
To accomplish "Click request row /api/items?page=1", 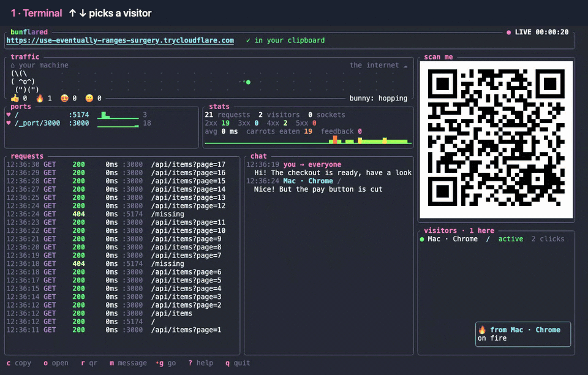I will pos(114,330).
